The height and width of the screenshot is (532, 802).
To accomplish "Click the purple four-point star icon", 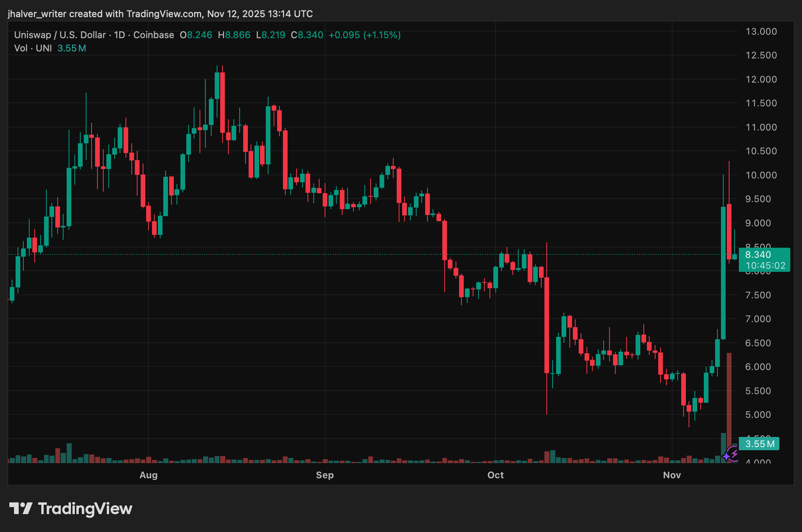I will pyautogui.click(x=727, y=456).
